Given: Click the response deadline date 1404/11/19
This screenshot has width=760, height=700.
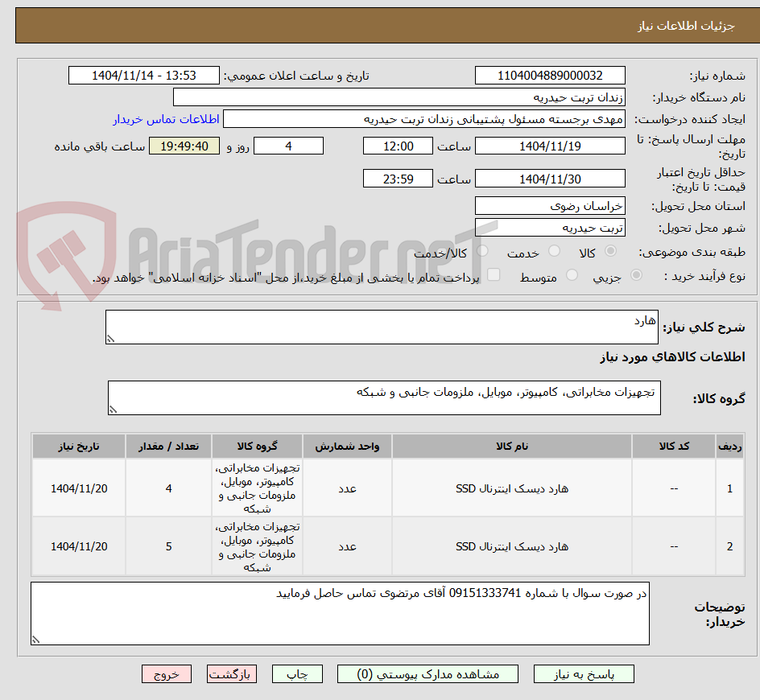Looking at the screenshot, I should pos(550,146).
